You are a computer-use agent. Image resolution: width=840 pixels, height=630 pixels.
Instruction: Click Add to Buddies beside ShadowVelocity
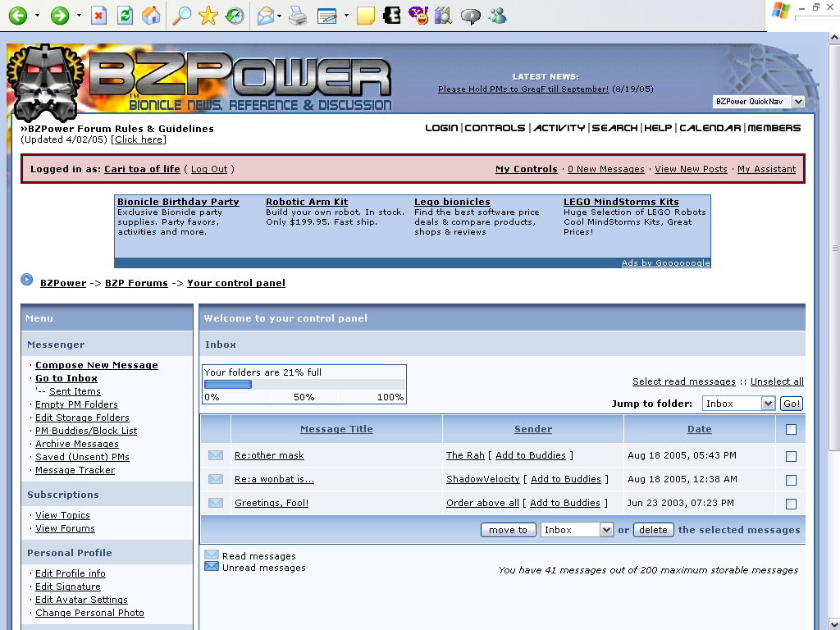click(x=566, y=479)
